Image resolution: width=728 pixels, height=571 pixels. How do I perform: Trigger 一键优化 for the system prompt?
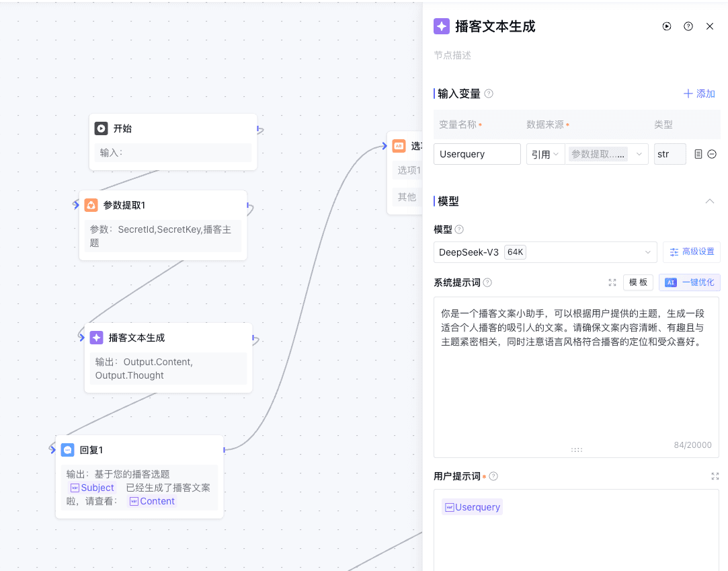pos(689,282)
